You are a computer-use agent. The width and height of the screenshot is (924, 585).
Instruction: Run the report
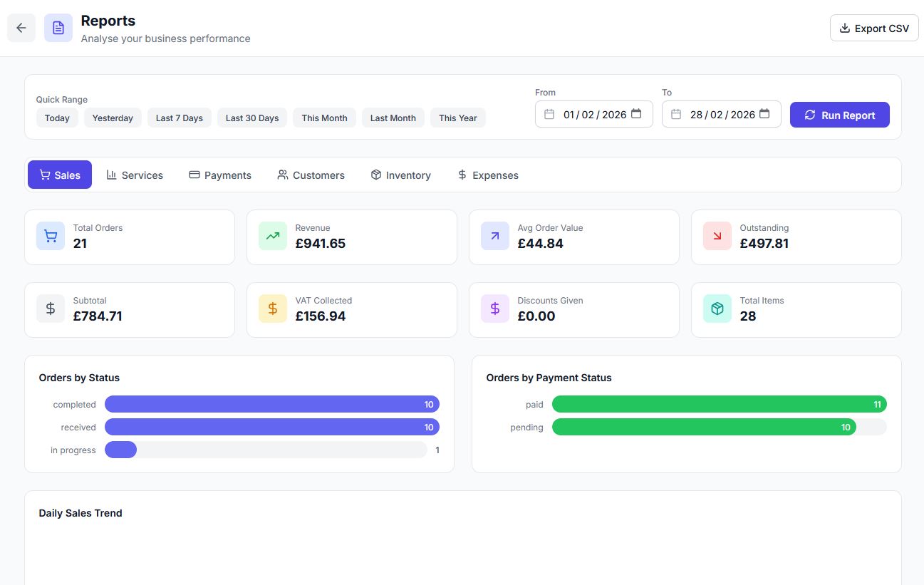pyautogui.click(x=840, y=115)
